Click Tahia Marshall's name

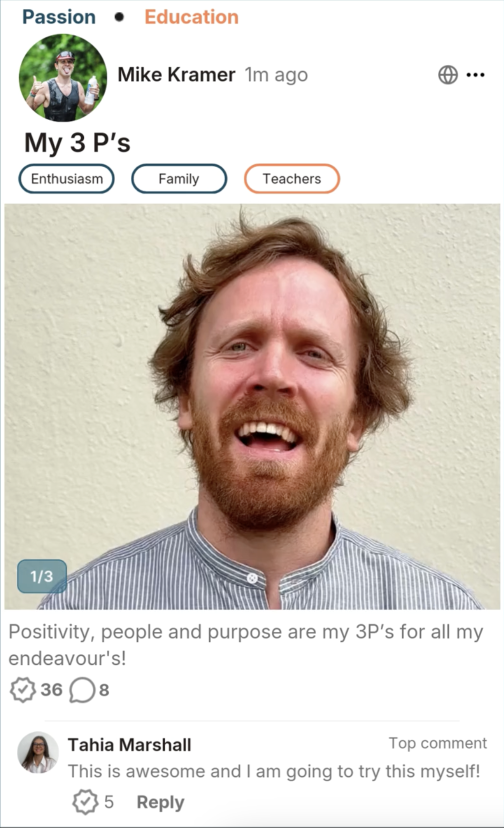click(129, 745)
